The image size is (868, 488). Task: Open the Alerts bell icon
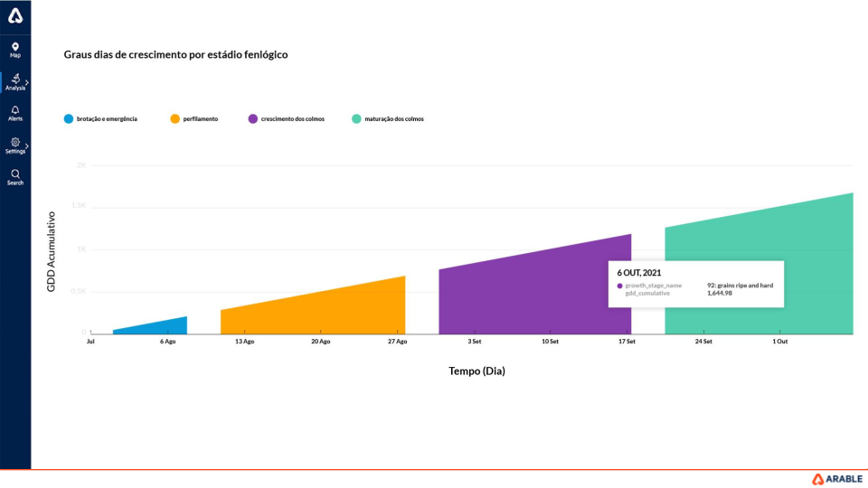(15, 110)
